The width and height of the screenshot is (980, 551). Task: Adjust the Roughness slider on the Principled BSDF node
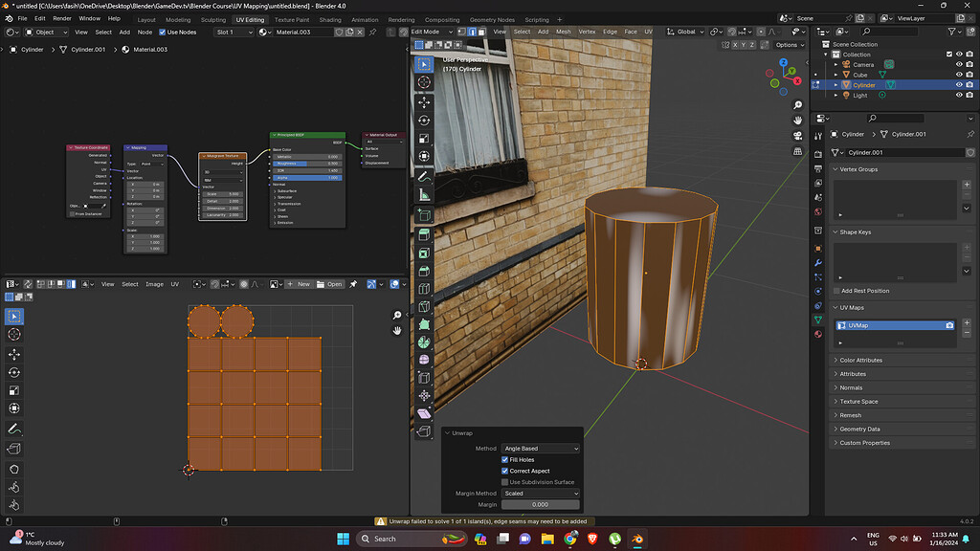tap(306, 163)
